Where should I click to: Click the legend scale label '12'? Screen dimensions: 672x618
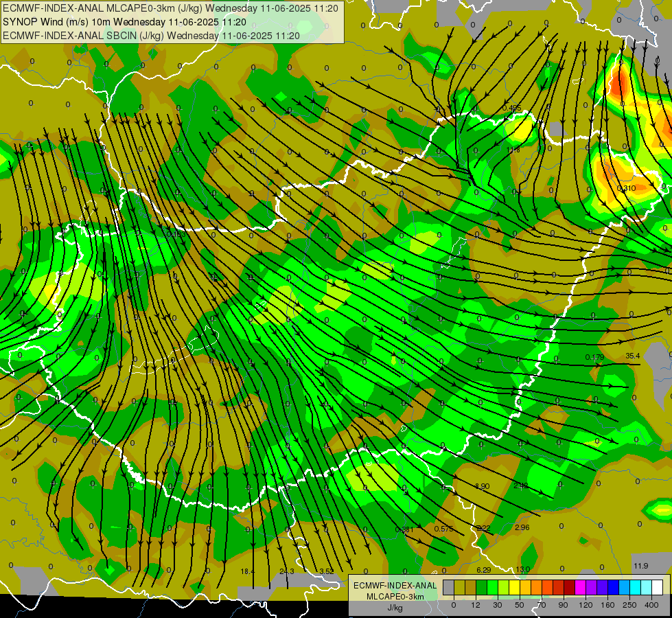[476, 605]
